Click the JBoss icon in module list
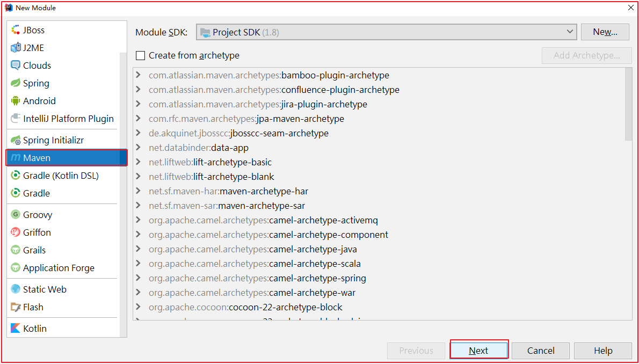Image resolution: width=639 pixels, height=364 pixels. tap(15, 30)
